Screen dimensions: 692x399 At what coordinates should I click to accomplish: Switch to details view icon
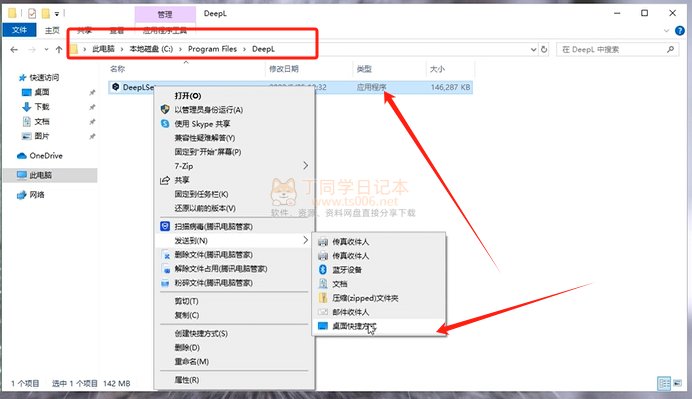click(x=664, y=383)
